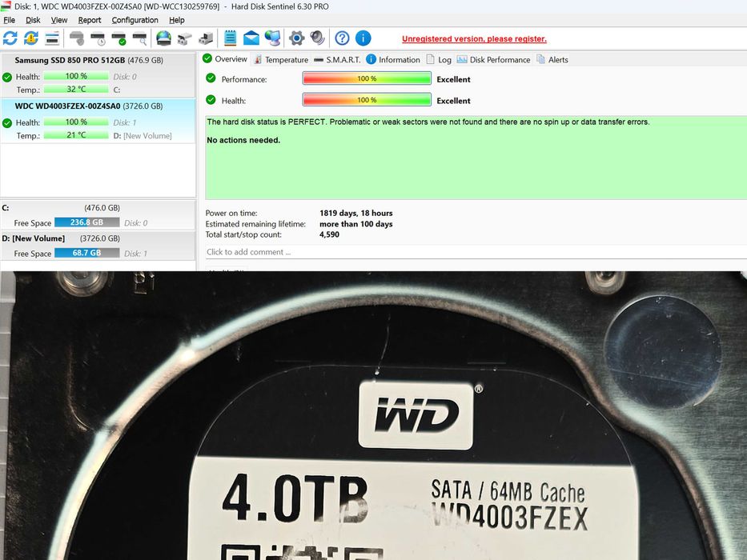
Task: Click the speaker sound icon in toolbar
Action: tap(317, 38)
